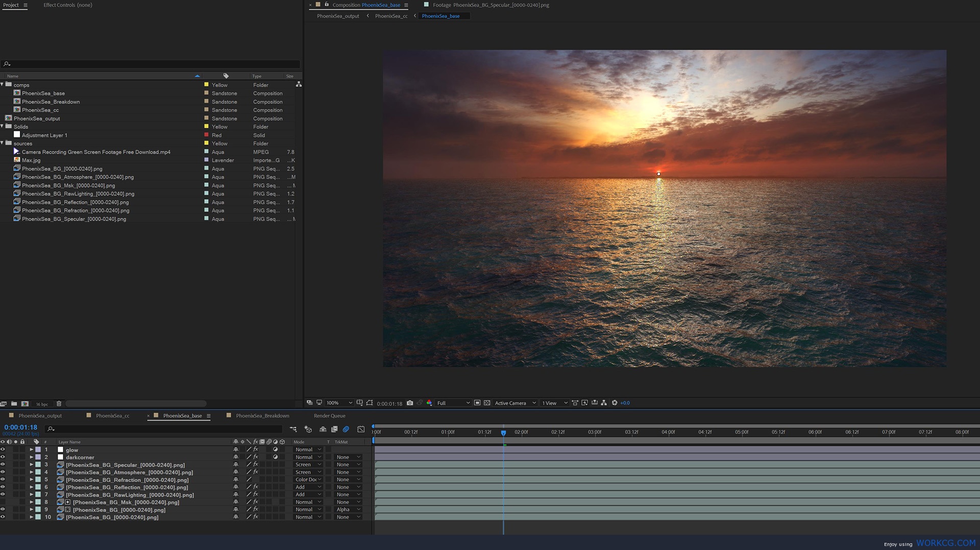This screenshot has height=550, width=980.
Task: Open the composition flowchart icon
Action: tap(604, 403)
